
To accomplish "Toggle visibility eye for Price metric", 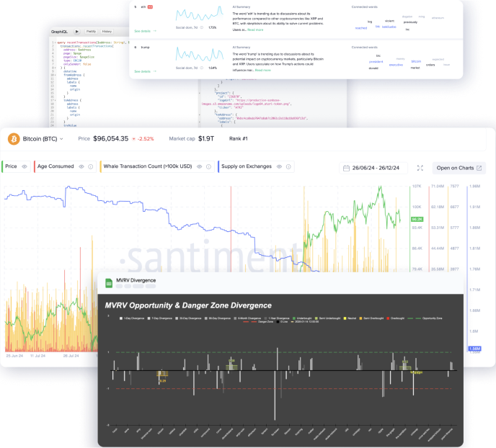I will pos(25,166).
